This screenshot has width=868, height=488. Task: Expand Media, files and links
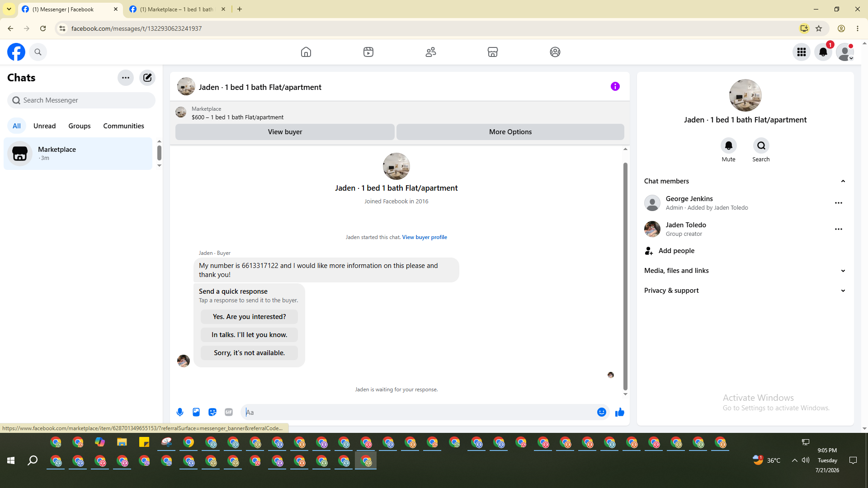(x=745, y=271)
